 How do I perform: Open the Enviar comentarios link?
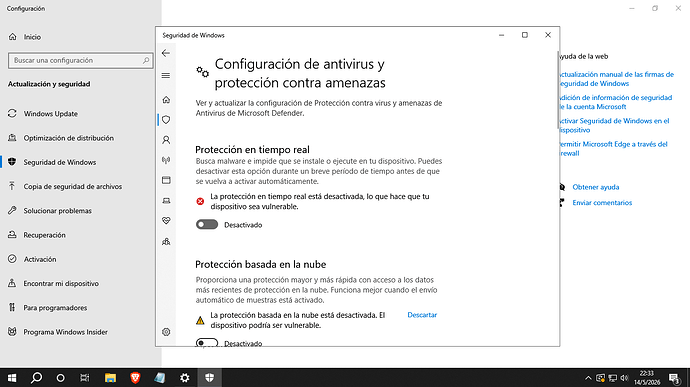pos(602,203)
